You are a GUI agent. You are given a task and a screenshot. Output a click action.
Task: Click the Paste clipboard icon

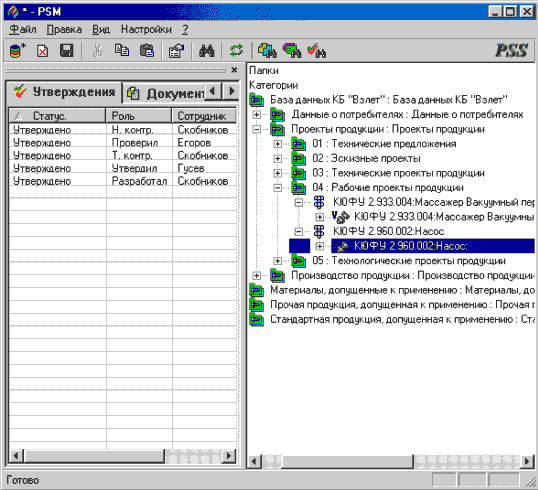(x=147, y=50)
